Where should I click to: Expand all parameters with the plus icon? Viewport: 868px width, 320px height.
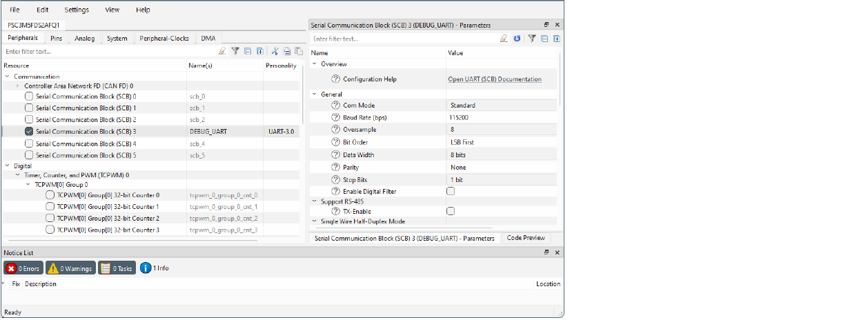[x=556, y=39]
